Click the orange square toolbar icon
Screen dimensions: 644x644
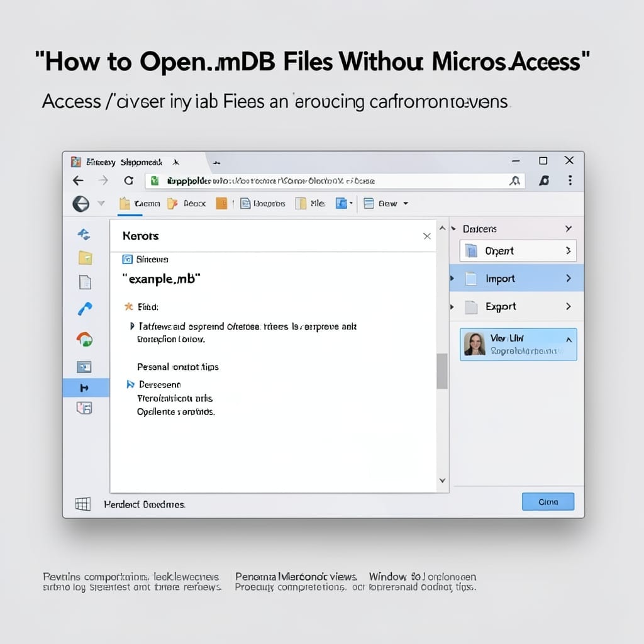tap(221, 203)
